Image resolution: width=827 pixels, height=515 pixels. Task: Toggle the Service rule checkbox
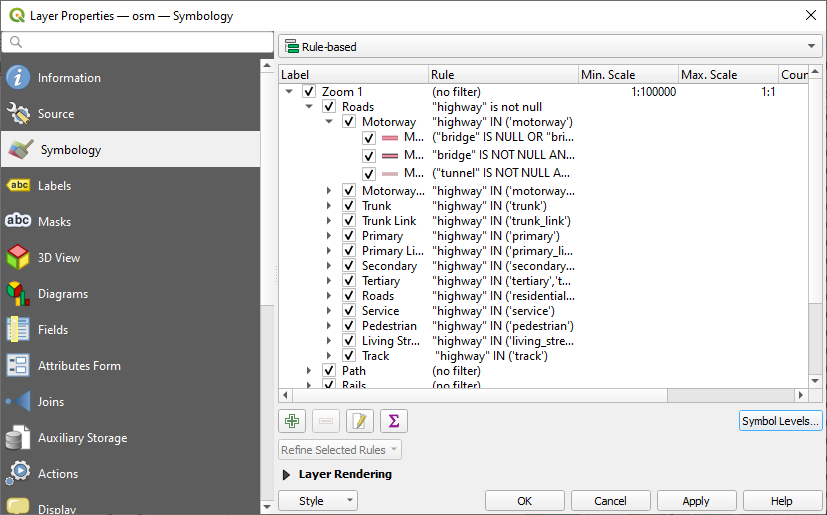(x=349, y=311)
